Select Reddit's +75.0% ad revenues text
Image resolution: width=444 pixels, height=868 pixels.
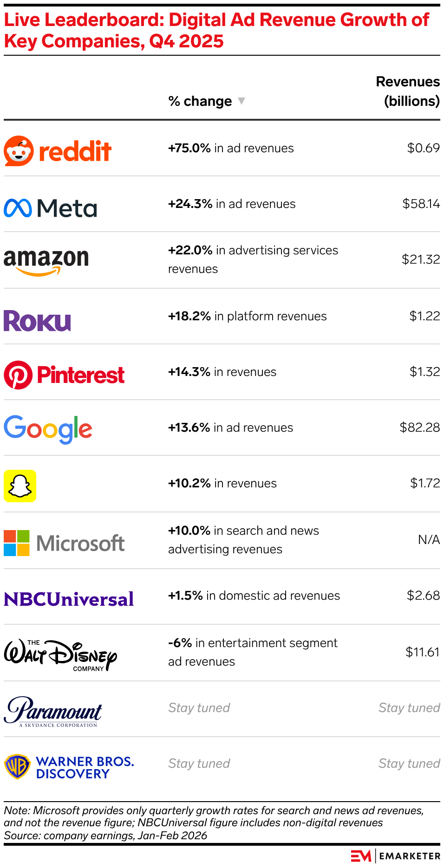point(231,148)
